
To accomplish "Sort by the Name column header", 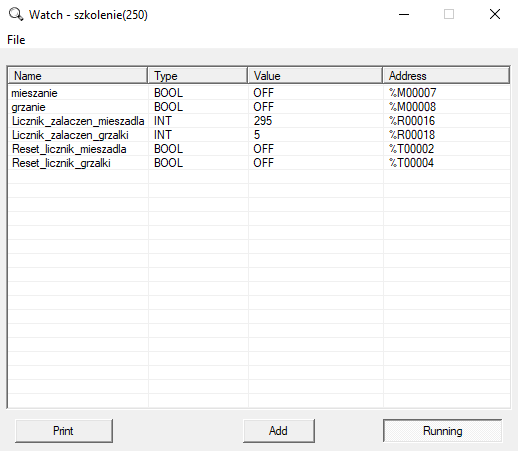I will pos(77,75).
